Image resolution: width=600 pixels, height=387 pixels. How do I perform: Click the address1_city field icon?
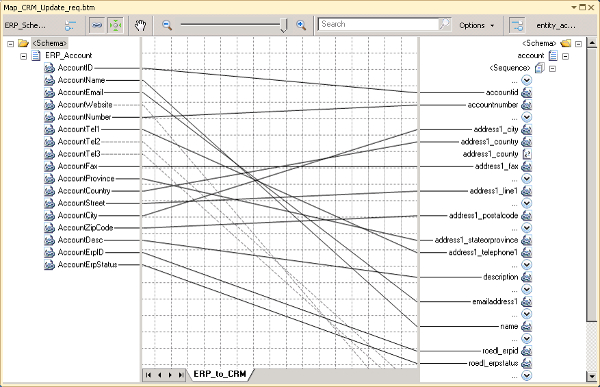[x=527, y=129]
